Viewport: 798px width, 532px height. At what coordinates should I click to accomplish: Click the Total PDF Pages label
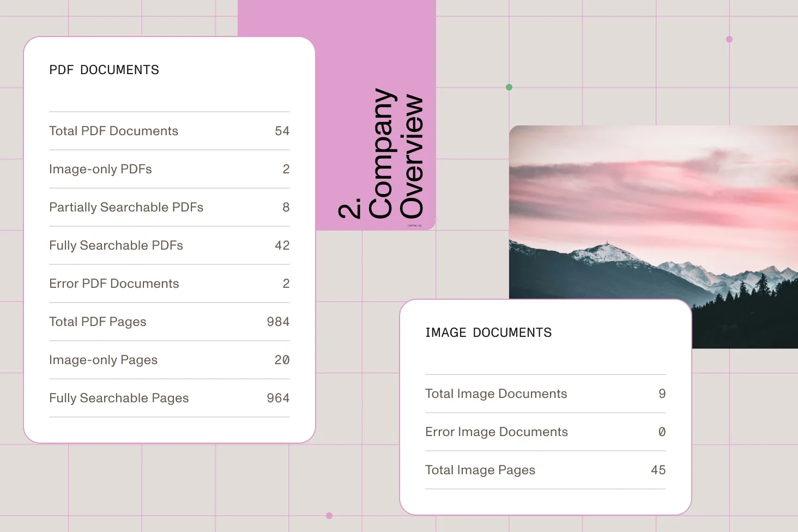[98, 322]
